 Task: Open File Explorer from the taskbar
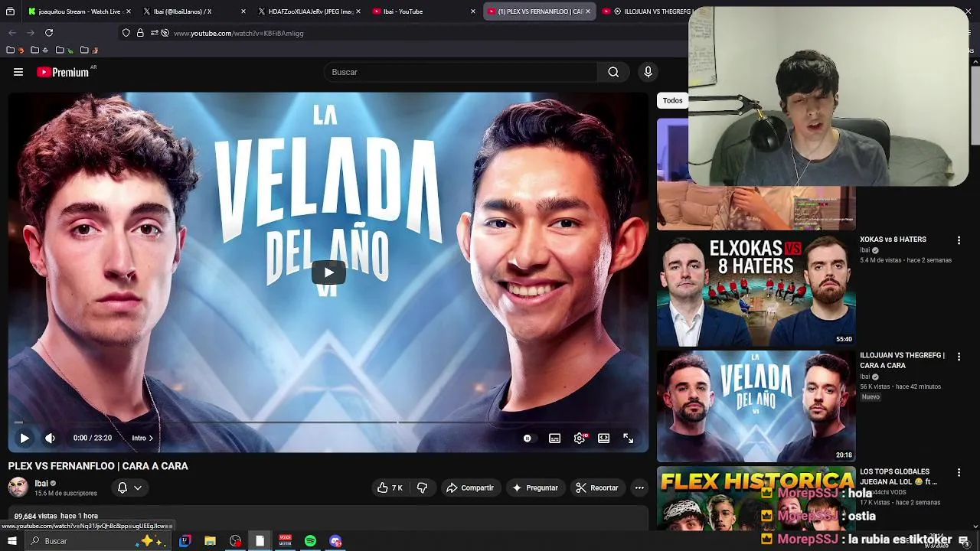(x=210, y=541)
